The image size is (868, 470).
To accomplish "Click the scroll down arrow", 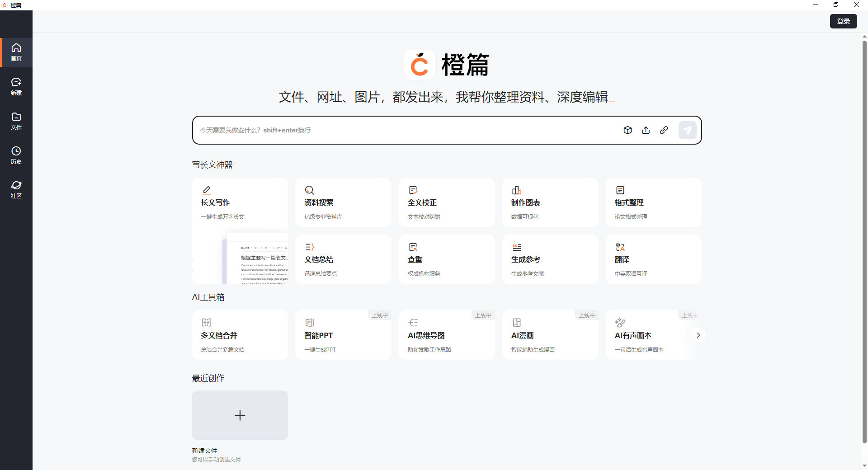I will click(864, 465).
